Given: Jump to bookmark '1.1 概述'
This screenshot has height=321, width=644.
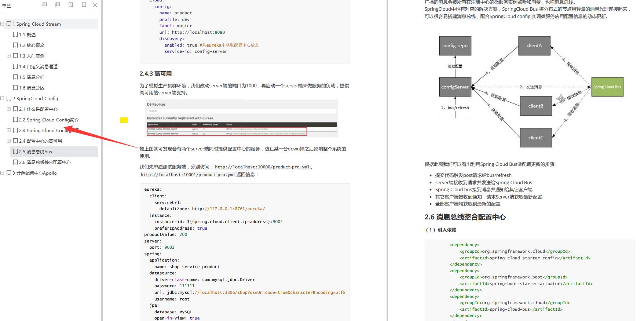Looking at the screenshot, I should click(x=28, y=34).
